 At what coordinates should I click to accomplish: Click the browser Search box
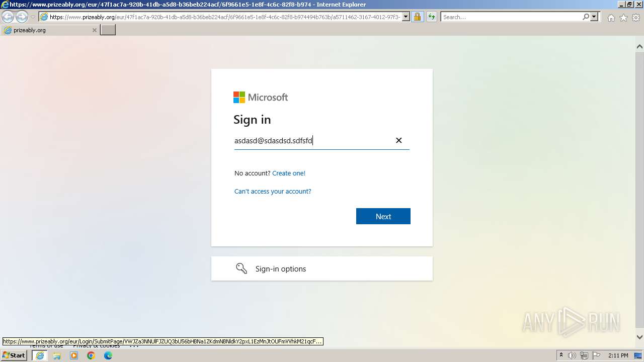click(x=511, y=17)
